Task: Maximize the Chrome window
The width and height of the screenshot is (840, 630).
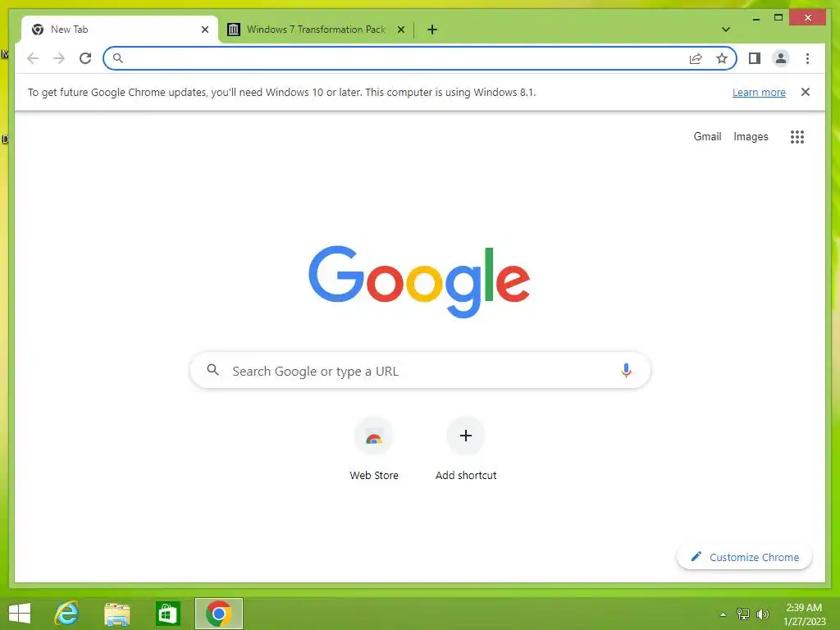Action: click(778, 18)
